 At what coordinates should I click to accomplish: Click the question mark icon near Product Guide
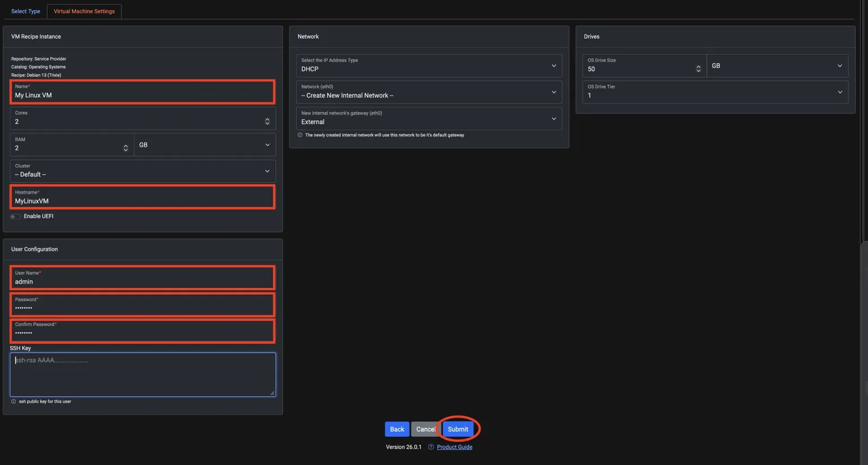430,446
